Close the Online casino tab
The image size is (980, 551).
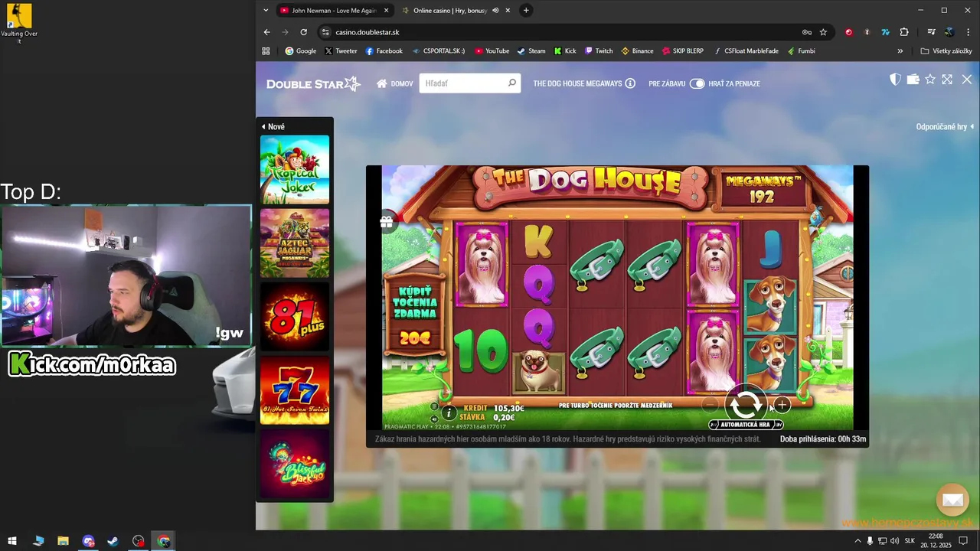click(x=508, y=11)
